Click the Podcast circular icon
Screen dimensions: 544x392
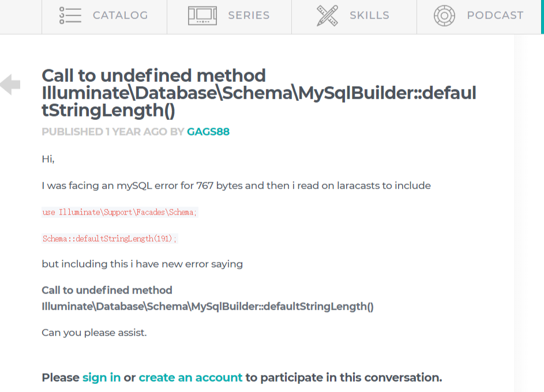[444, 16]
